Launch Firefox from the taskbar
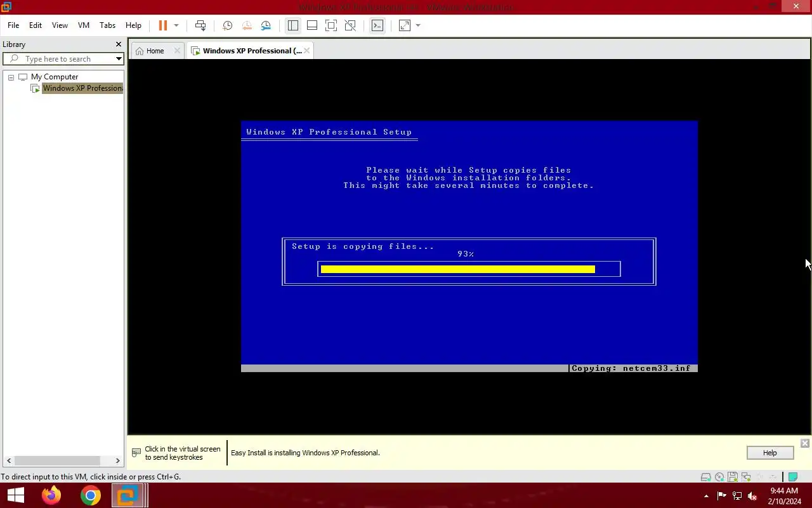Screen dimensions: 812x508 pyautogui.click(x=51, y=495)
